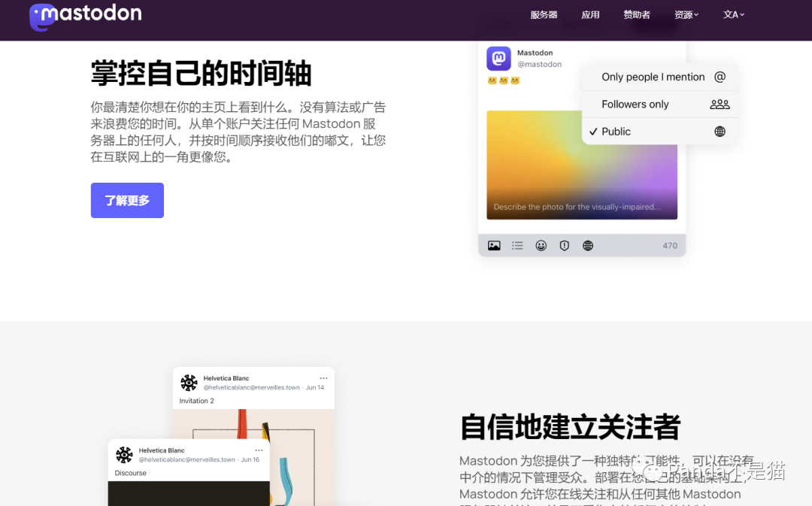This screenshot has height=506, width=812.
Task: Open the 服务器 nav item
Action: (544, 14)
